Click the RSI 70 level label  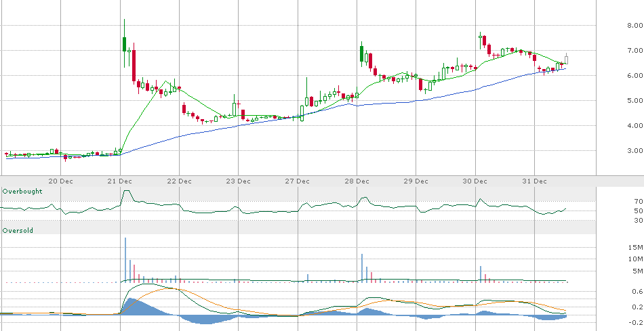[x=639, y=202]
